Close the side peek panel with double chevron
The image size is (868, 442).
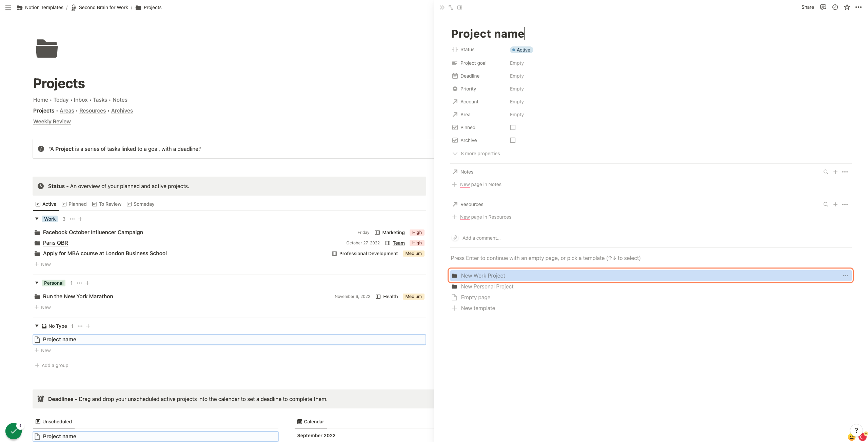pyautogui.click(x=442, y=7)
